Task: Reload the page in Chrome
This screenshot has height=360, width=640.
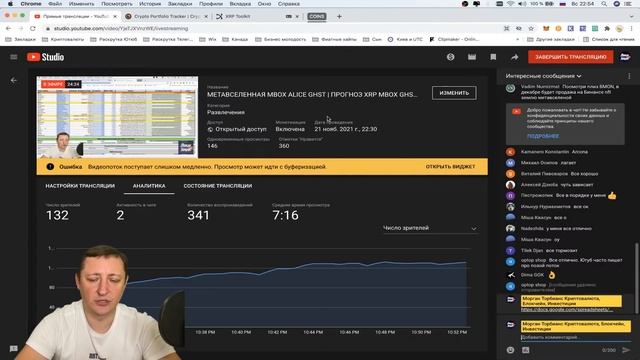Action: (x=33, y=28)
